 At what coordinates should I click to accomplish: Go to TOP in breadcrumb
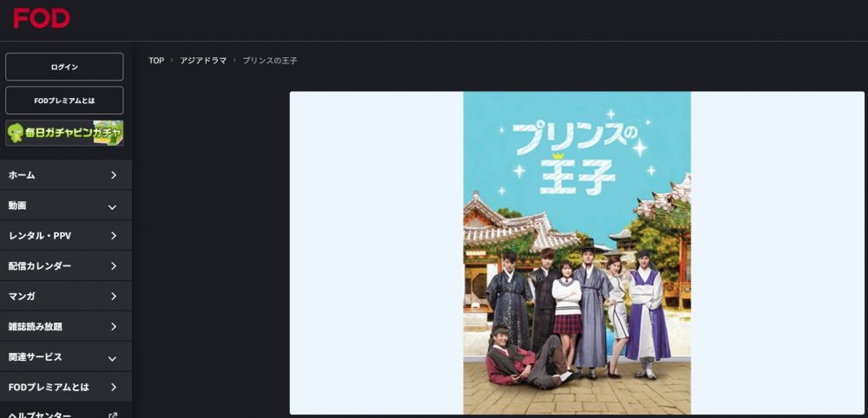tap(156, 60)
